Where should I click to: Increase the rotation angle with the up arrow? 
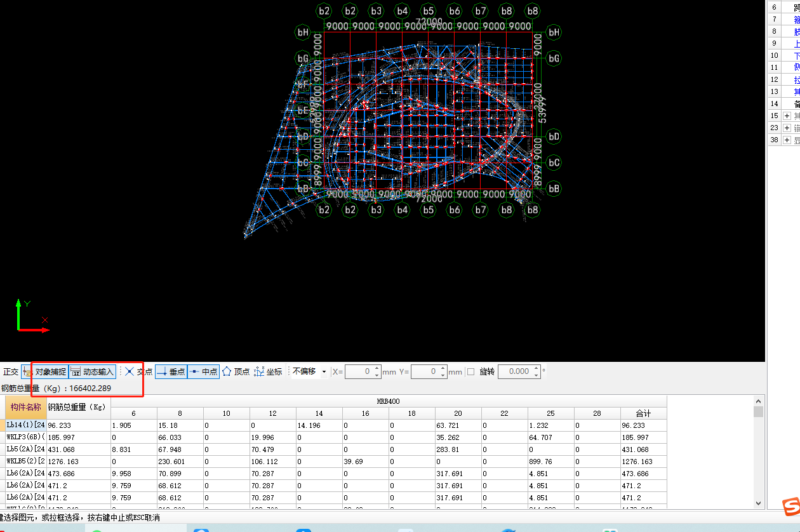(x=537, y=368)
